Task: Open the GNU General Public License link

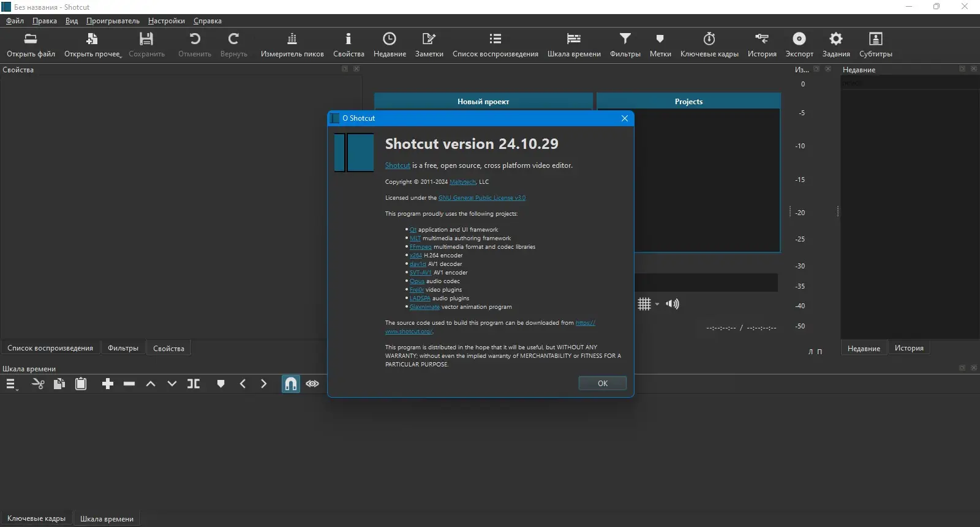Action: click(x=481, y=198)
